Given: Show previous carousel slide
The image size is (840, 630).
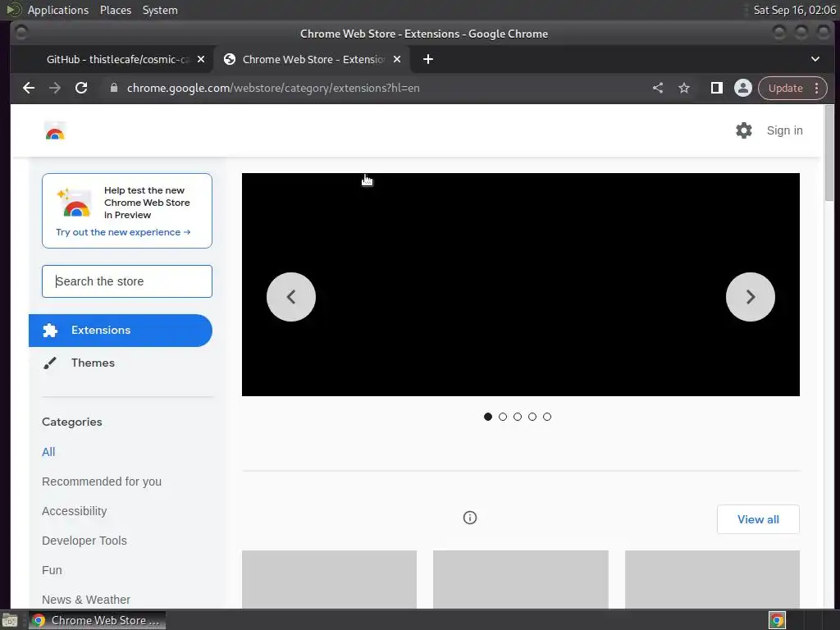Looking at the screenshot, I should click(x=291, y=297).
